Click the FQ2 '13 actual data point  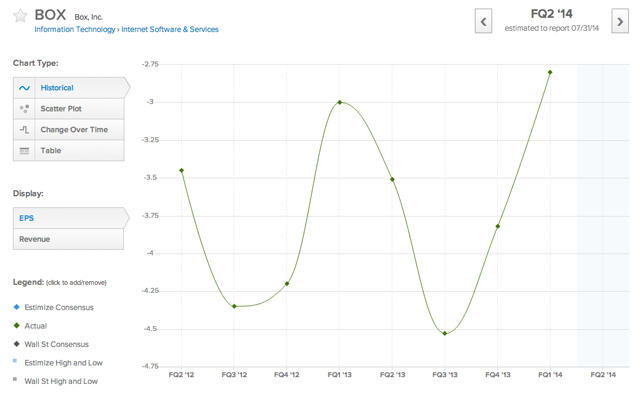pos(392,180)
